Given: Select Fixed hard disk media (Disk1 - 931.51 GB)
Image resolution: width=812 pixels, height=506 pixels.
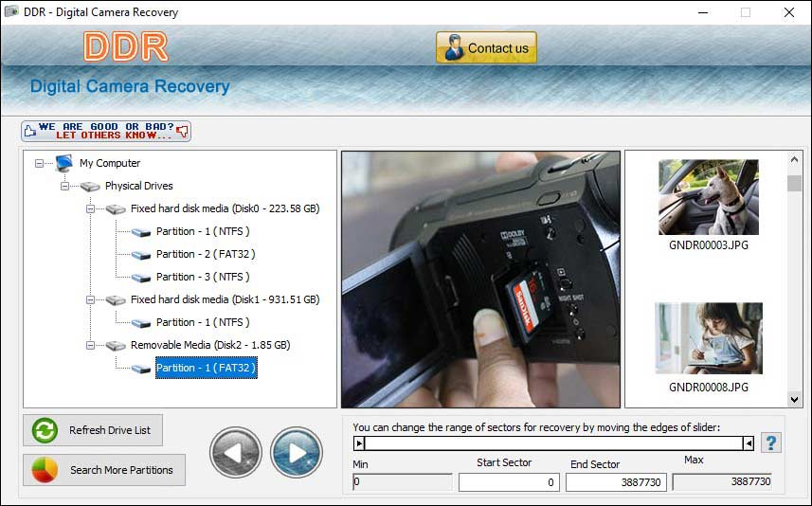Looking at the screenshot, I should 226,299.
